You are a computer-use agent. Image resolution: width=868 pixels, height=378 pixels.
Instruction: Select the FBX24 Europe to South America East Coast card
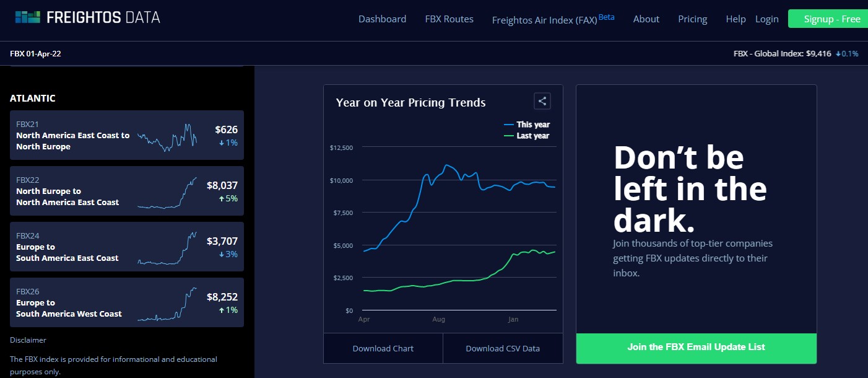pyautogui.click(x=127, y=247)
